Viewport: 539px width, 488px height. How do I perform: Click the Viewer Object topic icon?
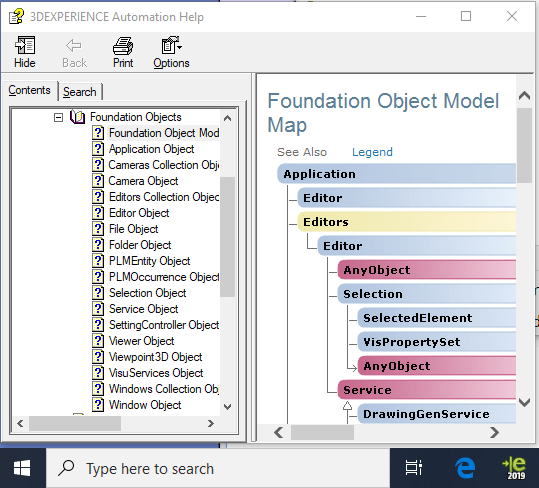(x=98, y=341)
